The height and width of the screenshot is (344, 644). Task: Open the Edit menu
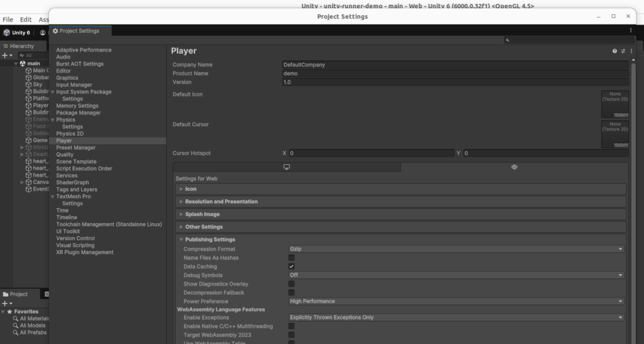click(x=25, y=19)
